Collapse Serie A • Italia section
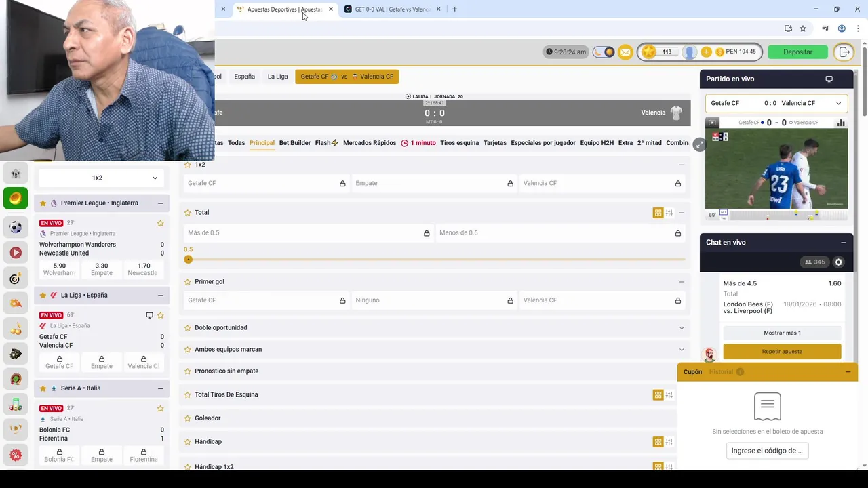868x488 pixels. click(x=160, y=388)
